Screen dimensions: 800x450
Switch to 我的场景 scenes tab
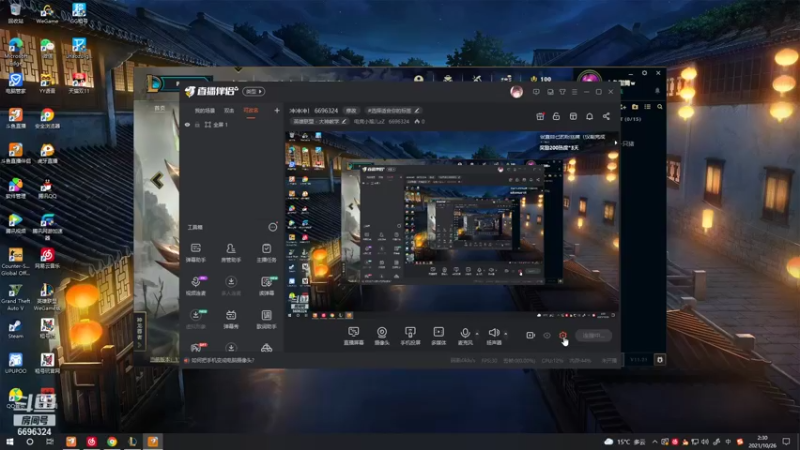(205, 110)
